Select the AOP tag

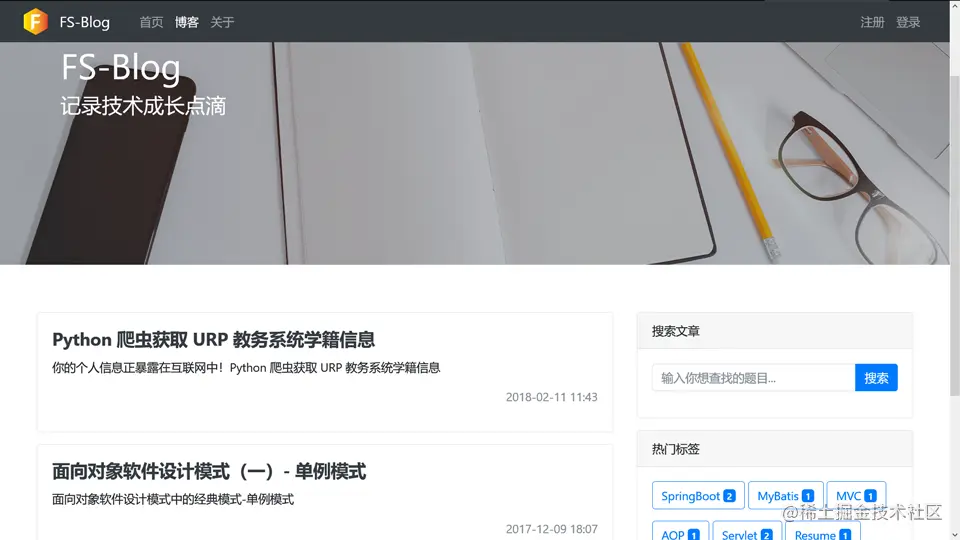[680, 531]
